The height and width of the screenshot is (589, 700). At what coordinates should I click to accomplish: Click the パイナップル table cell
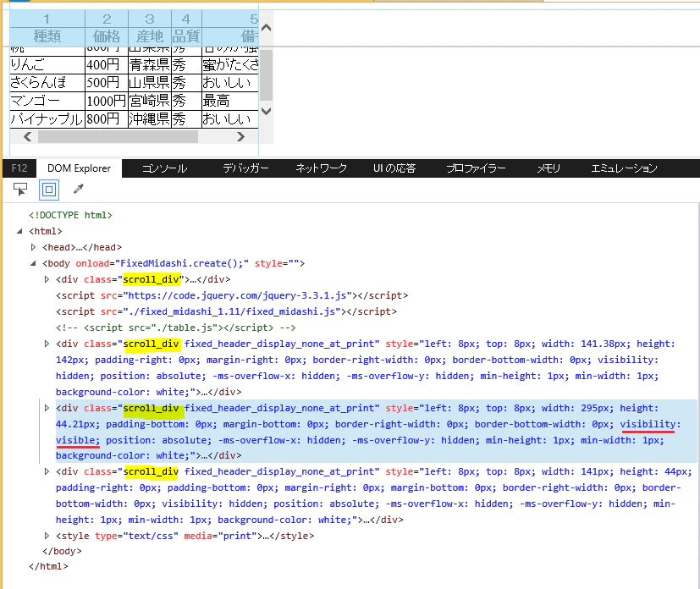[x=47, y=119]
